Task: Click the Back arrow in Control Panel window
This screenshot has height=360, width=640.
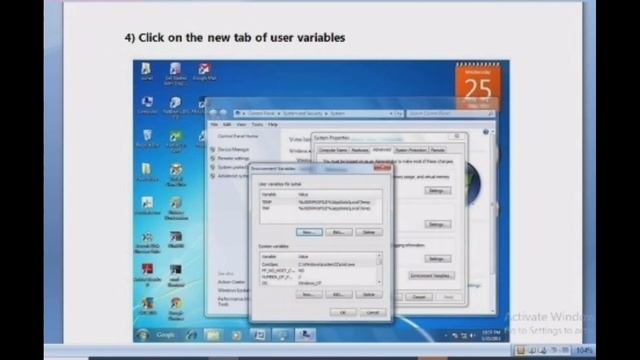Action: point(213,113)
